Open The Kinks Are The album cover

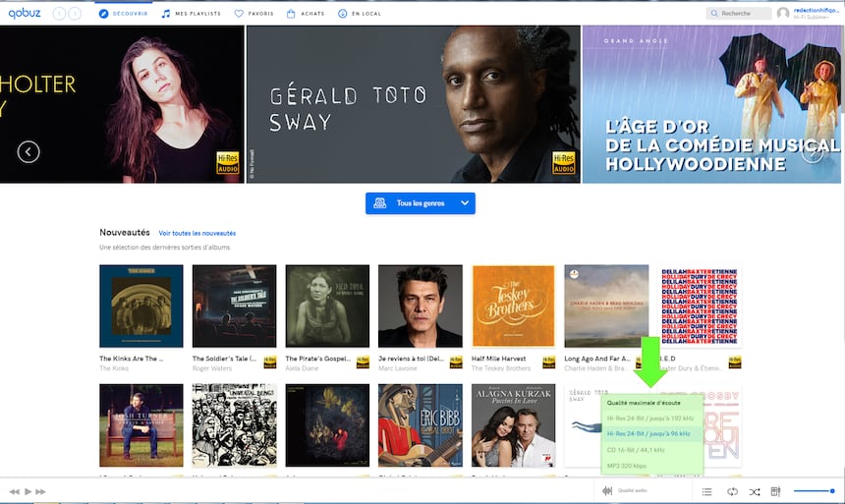click(x=141, y=306)
